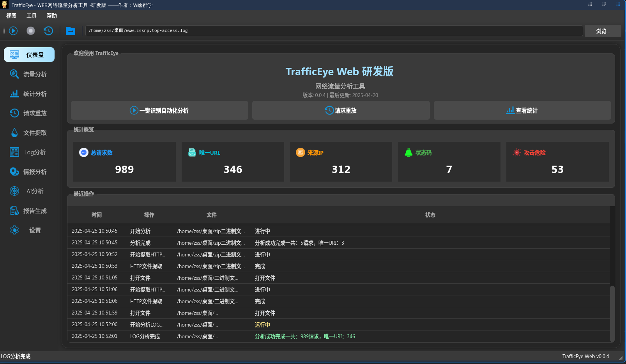Open the 文件提取 file extraction panel
The width and height of the screenshot is (626, 364).
pos(29,133)
